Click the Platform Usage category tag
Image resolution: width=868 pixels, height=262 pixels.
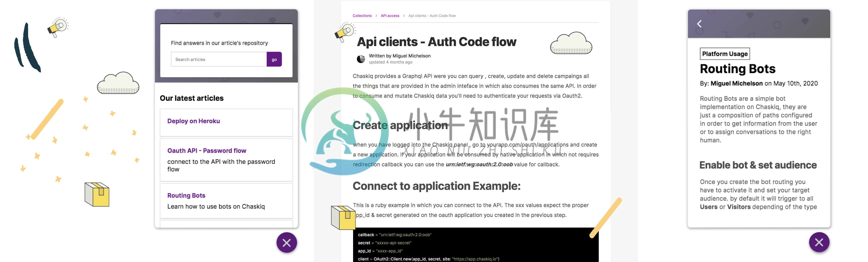(x=725, y=54)
